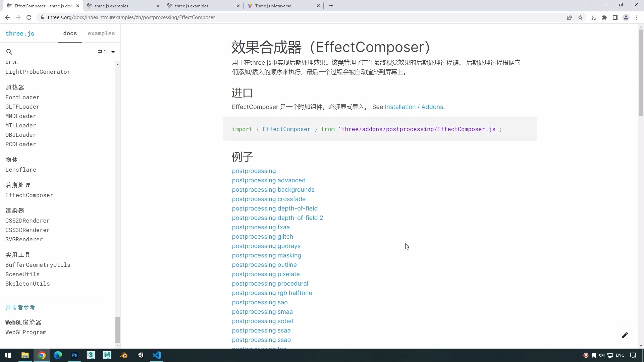Click the browser profile avatar
Screen dimensions: 644x362
(x=626, y=17)
